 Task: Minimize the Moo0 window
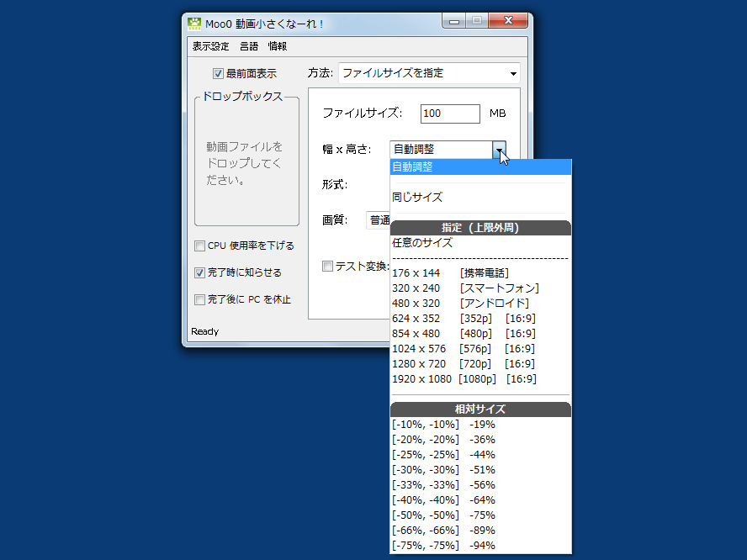[x=454, y=21]
